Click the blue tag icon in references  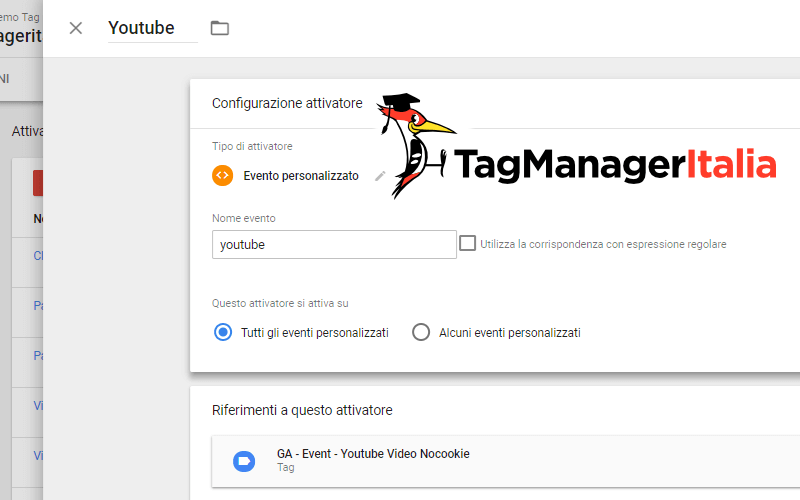click(244, 461)
